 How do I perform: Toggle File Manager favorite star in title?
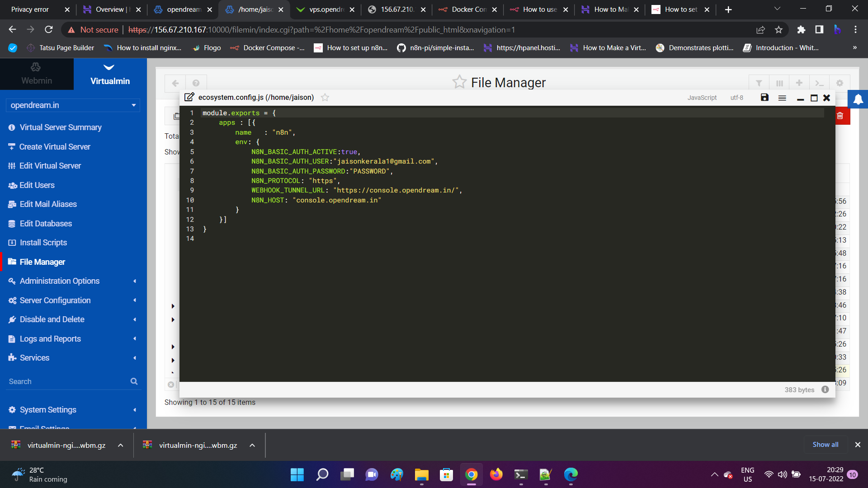coord(459,82)
